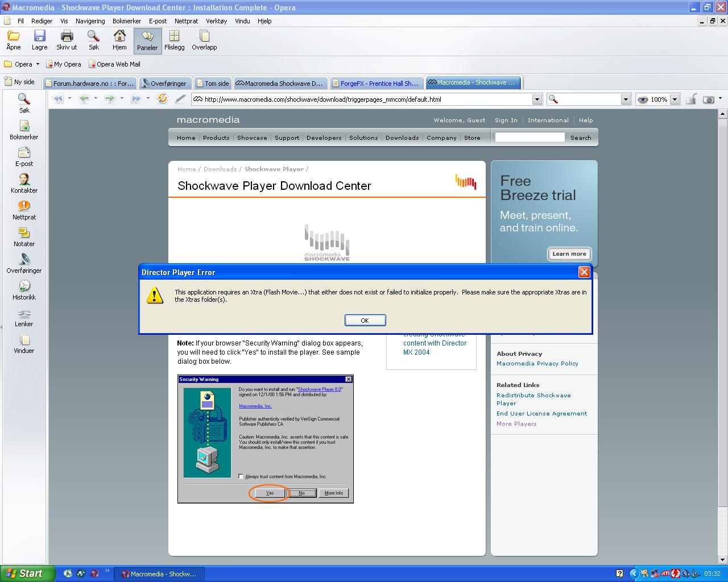Open the Lenker links panel

point(24,317)
